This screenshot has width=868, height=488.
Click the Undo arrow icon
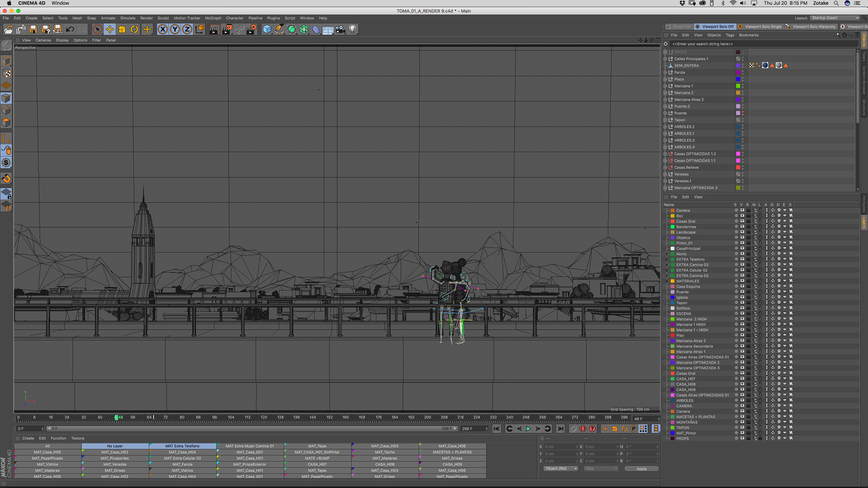pos(70,29)
